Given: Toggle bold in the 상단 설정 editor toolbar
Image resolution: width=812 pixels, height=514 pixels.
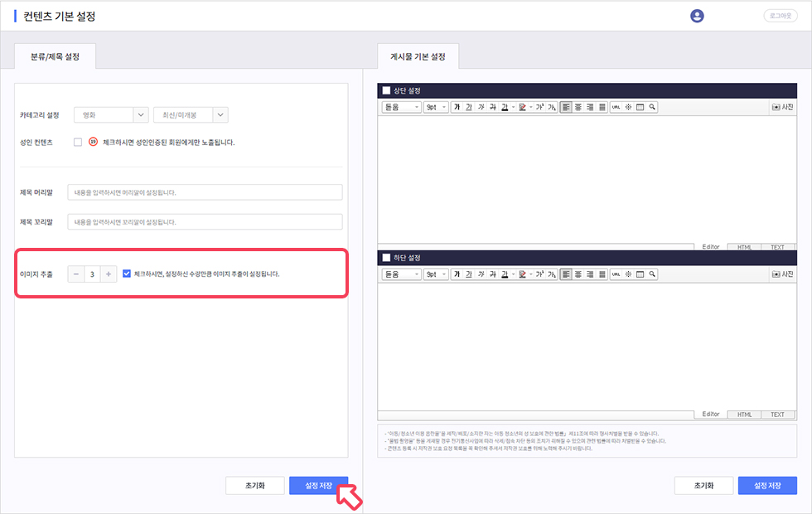Looking at the screenshot, I should [457, 107].
